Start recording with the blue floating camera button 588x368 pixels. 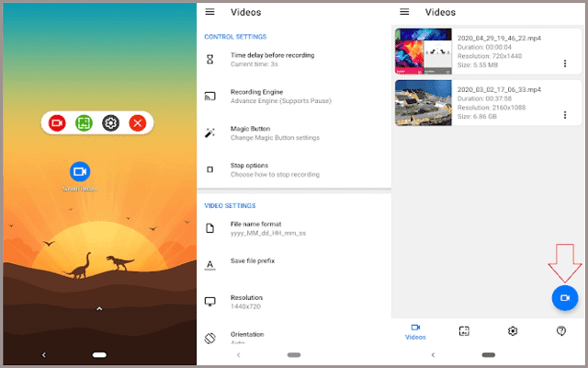click(x=565, y=298)
